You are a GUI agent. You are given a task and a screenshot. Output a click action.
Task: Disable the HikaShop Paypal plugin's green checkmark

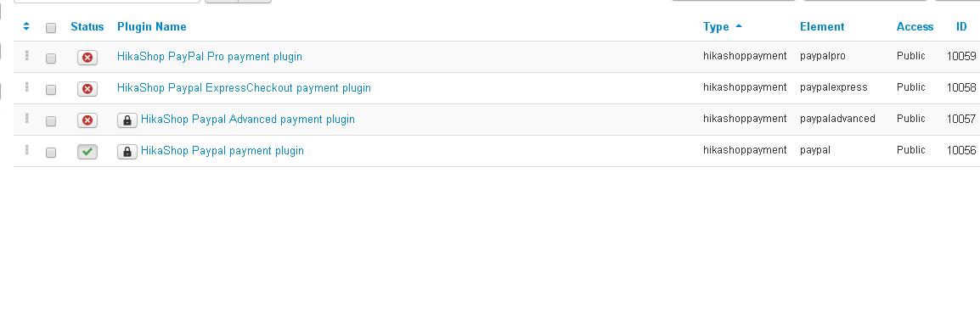[87, 151]
